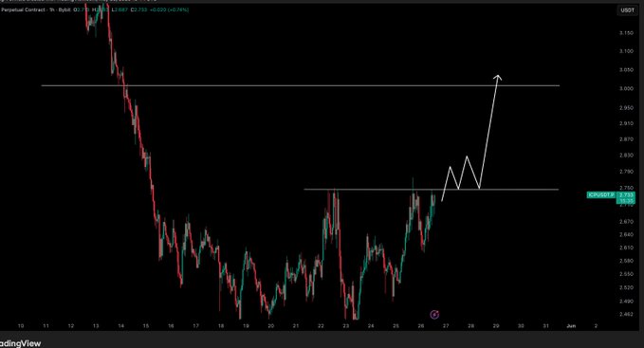Click price scale label 2.640
The height and width of the screenshot is (348, 644).
626,235
